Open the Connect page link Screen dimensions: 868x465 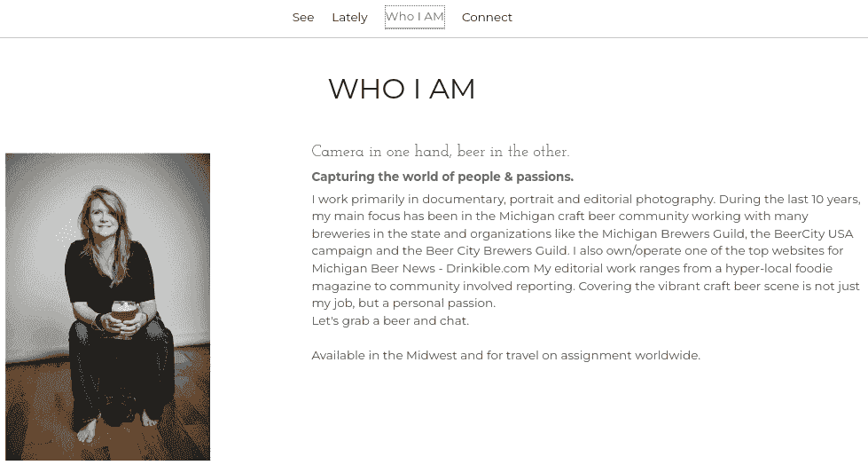[x=487, y=17]
